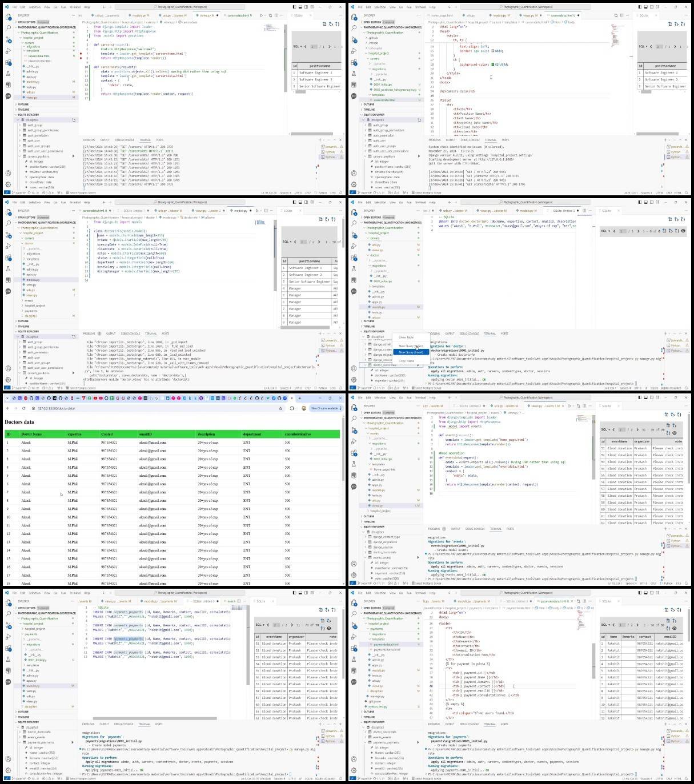Viewport: 694px width, 784px height.
Task: Open paymentsdata.html in paymentsdata.html window explorer
Action: [386, 644]
